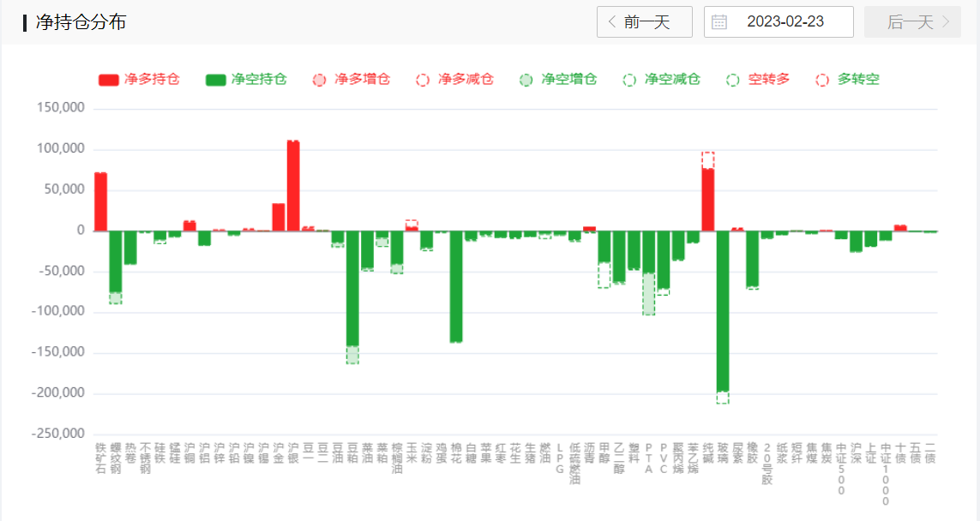Select the green 橡胶 bar
The height and width of the screenshot is (521, 980).
coord(753,258)
